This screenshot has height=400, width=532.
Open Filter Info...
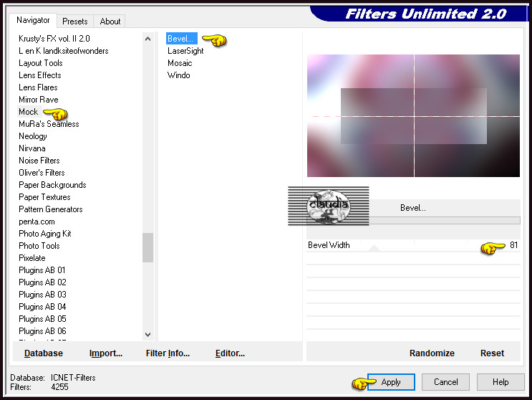(168, 353)
